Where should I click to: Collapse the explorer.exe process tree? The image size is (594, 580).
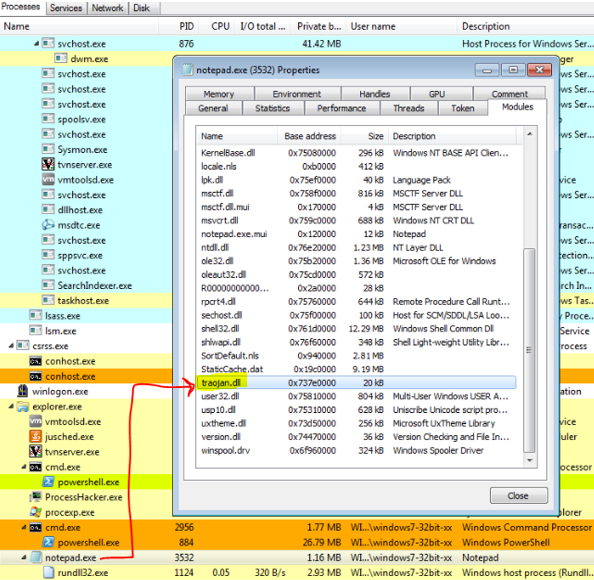click(x=11, y=406)
